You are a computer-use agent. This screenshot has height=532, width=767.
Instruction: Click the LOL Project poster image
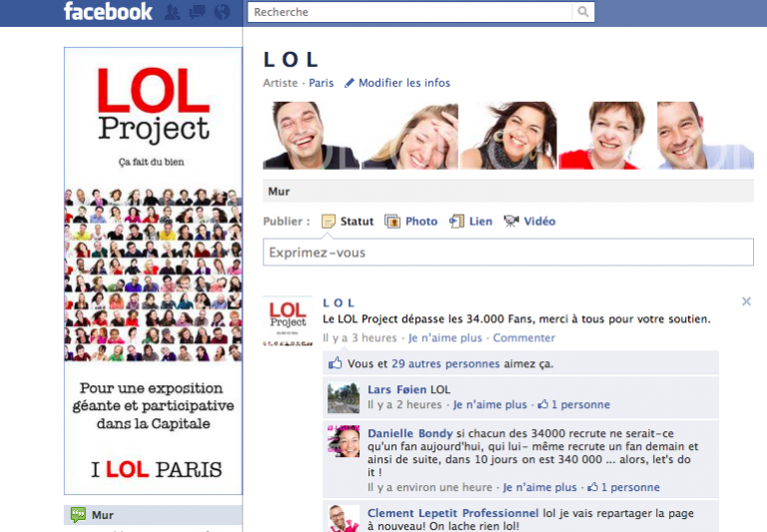click(153, 271)
